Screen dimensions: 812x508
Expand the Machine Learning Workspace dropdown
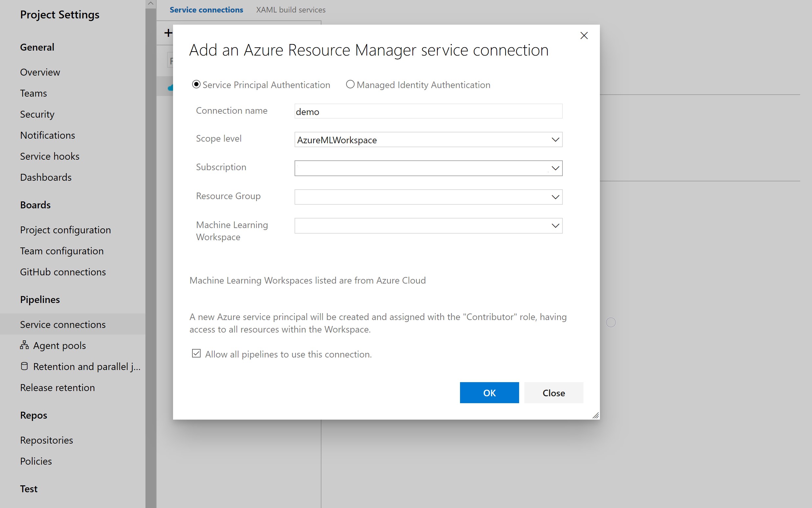pos(555,225)
